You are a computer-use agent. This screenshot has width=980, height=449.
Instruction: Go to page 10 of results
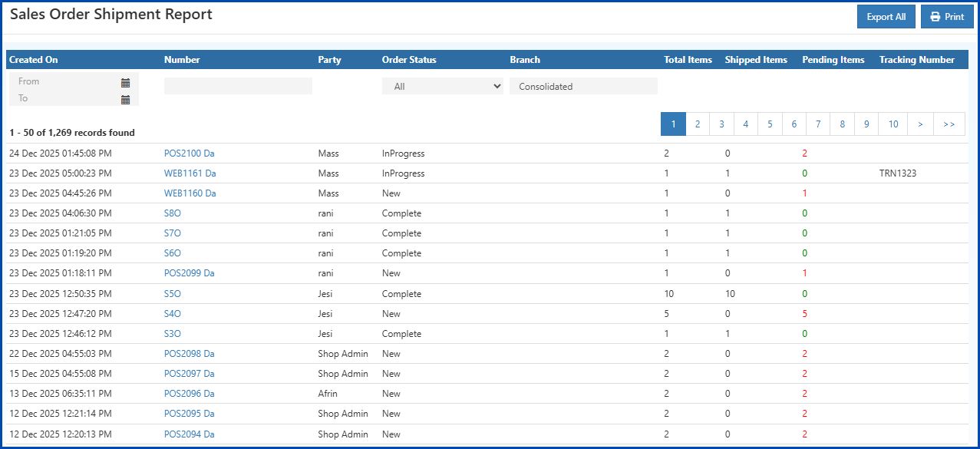click(x=892, y=124)
